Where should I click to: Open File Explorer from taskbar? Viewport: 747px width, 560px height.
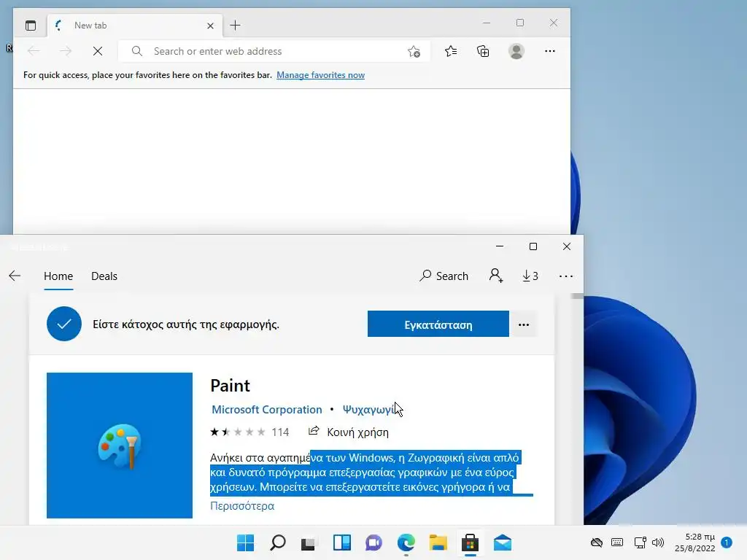coord(438,542)
